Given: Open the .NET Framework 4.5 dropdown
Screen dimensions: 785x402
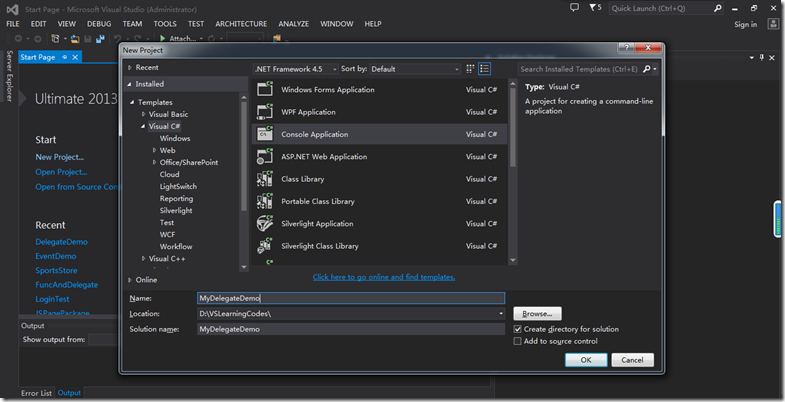Looking at the screenshot, I should [x=295, y=69].
